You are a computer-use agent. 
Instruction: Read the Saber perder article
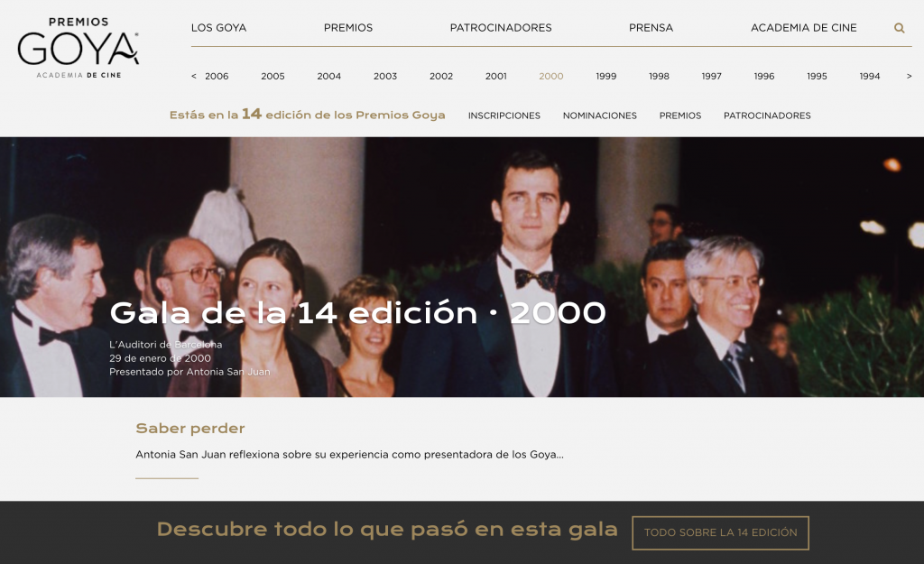pyautogui.click(x=190, y=429)
